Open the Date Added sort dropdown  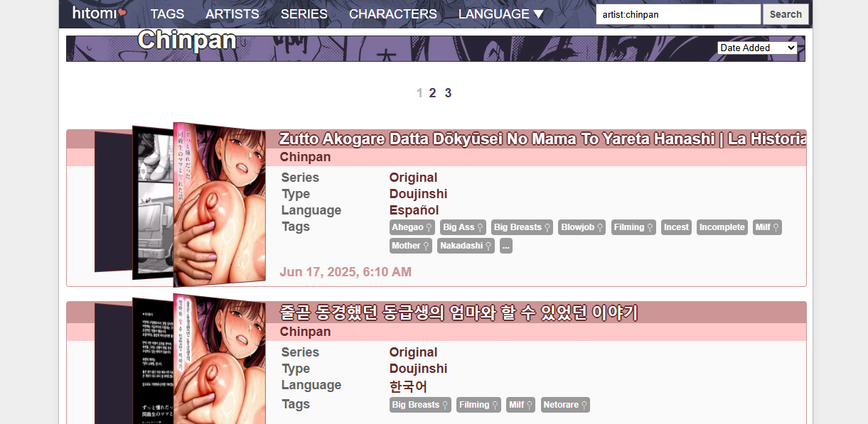click(x=757, y=48)
